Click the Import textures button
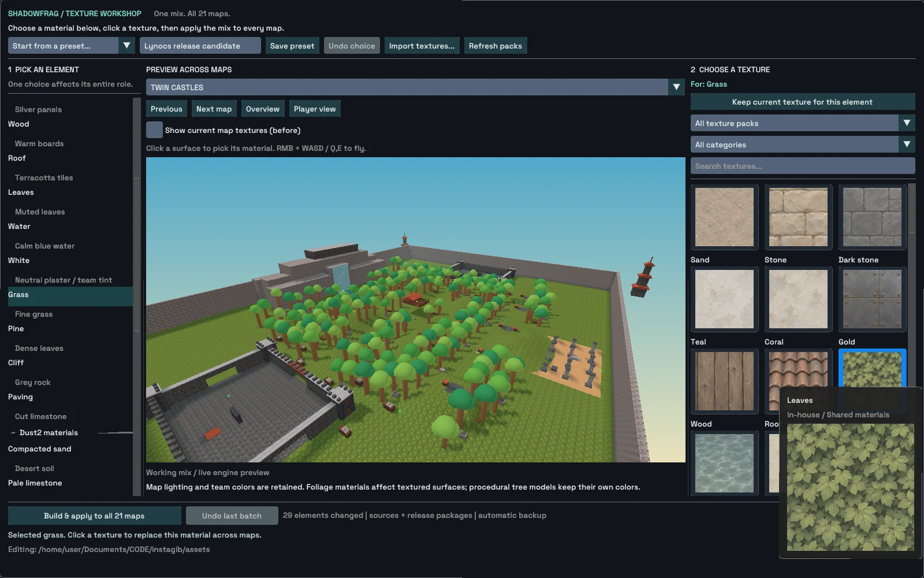The width and height of the screenshot is (924, 578). [422, 46]
